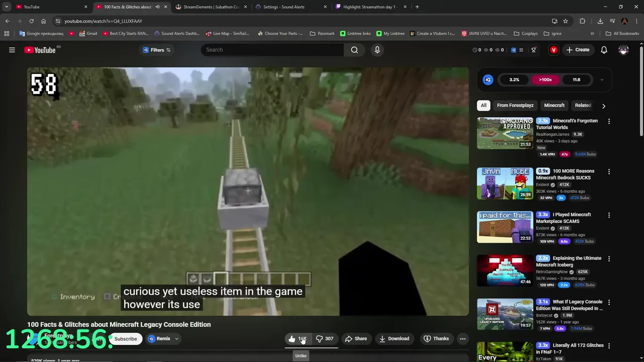Open the media controls icon in the toolbar

(x=612, y=21)
